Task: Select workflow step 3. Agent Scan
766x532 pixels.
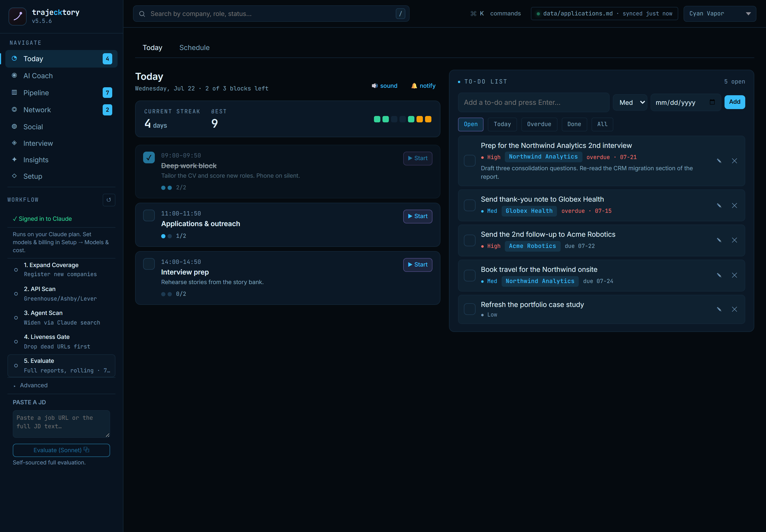Action: [x=61, y=318]
